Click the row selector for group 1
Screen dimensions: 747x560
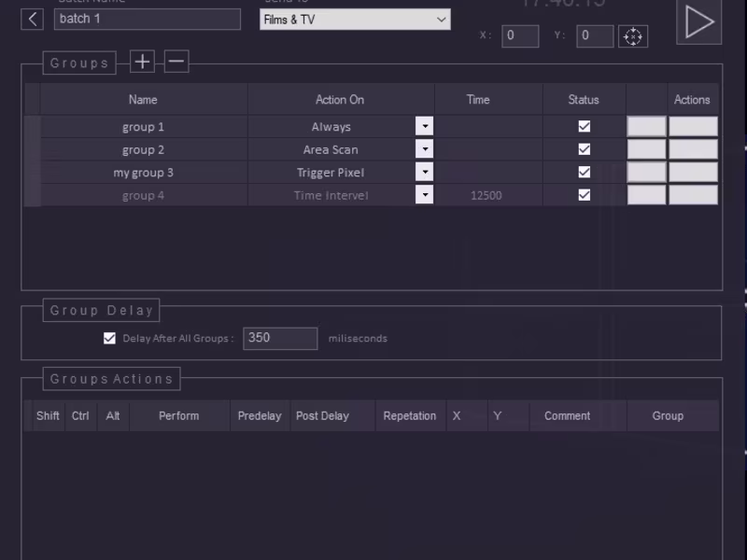point(33,127)
